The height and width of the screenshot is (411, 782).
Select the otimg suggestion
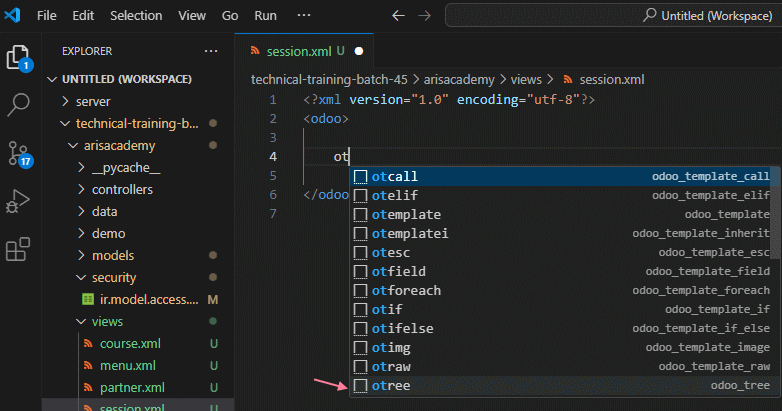point(562,347)
